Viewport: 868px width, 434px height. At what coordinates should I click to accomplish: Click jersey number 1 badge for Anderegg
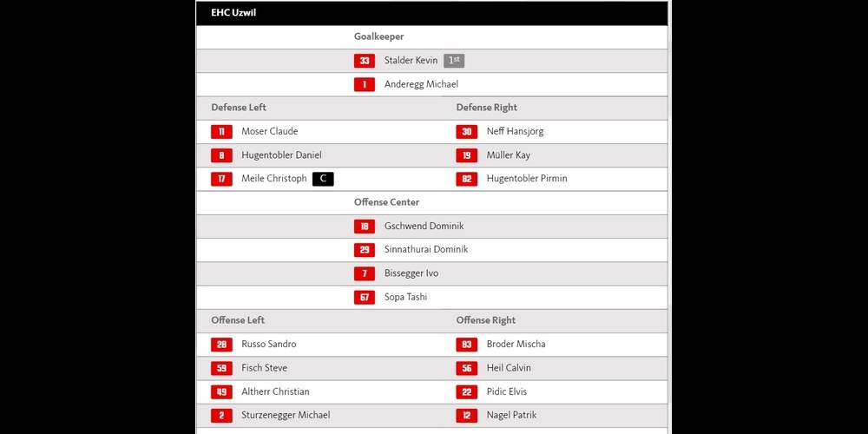click(x=364, y=84)
